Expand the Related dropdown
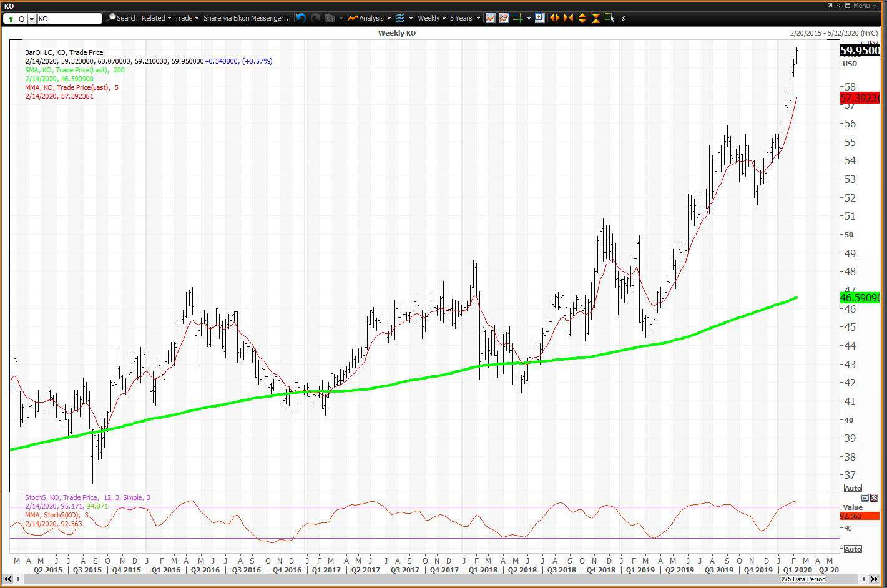This screenshot has width=887, height=588. (x=156, y=18)
